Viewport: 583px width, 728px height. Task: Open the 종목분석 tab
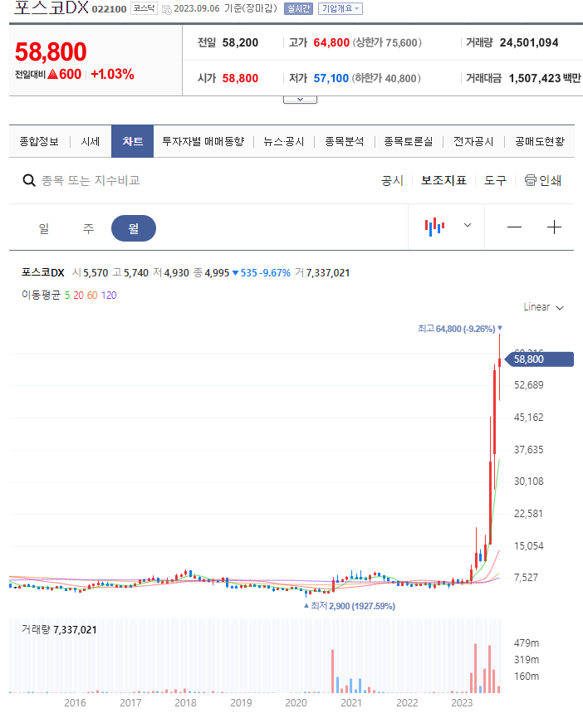pos(344,142)
